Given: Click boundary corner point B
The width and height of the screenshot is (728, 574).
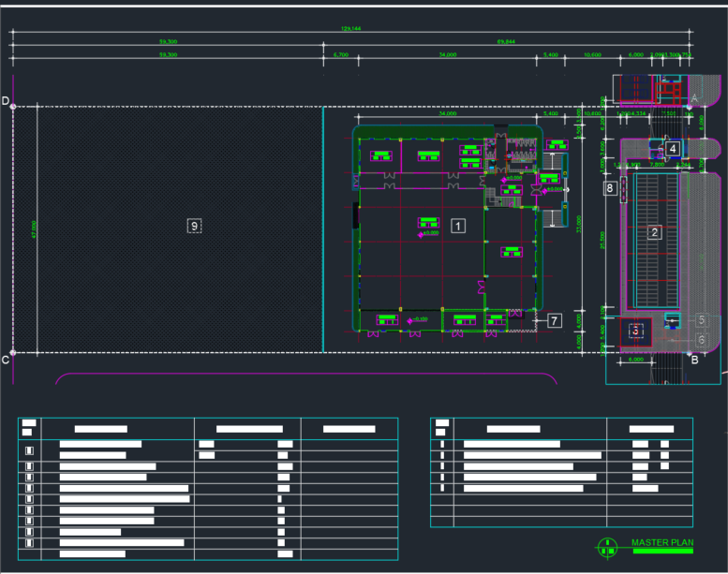Looking at the screenshot, I should [689, 352].
